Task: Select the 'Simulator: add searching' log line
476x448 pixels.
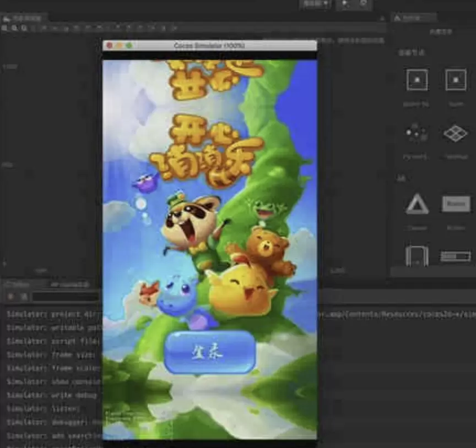Action: [53, 435]
